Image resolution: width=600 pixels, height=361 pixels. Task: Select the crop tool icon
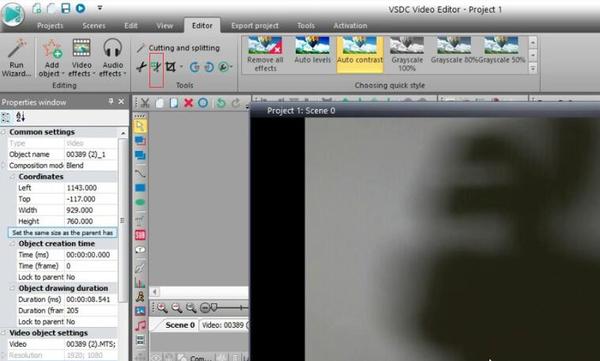pyautogui.click(x=171, y=67)
